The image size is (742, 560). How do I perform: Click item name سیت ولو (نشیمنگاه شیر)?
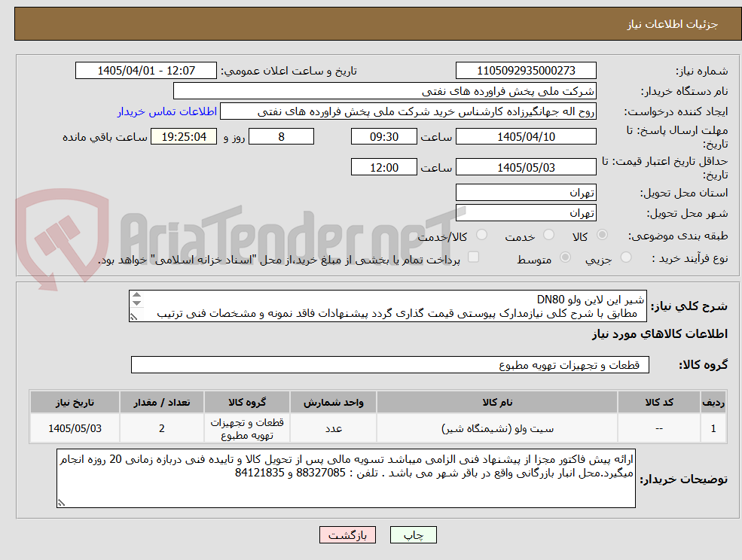[x=497, y=428]
